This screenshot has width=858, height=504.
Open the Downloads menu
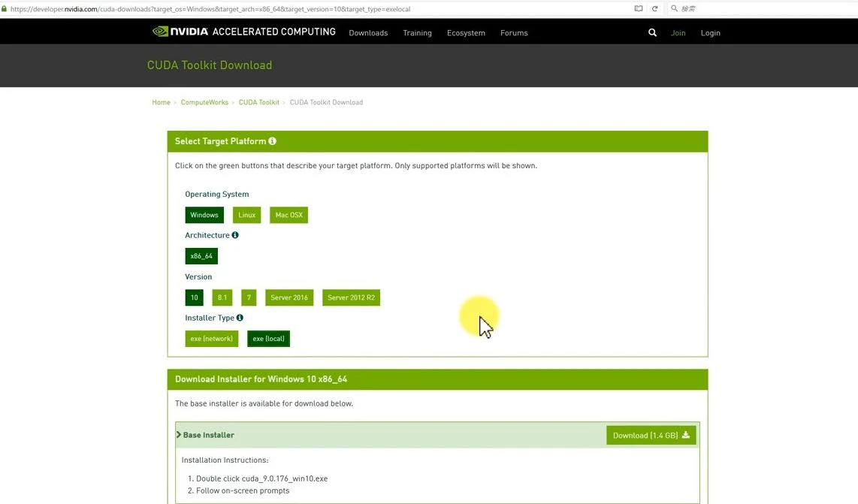[368, 33]
